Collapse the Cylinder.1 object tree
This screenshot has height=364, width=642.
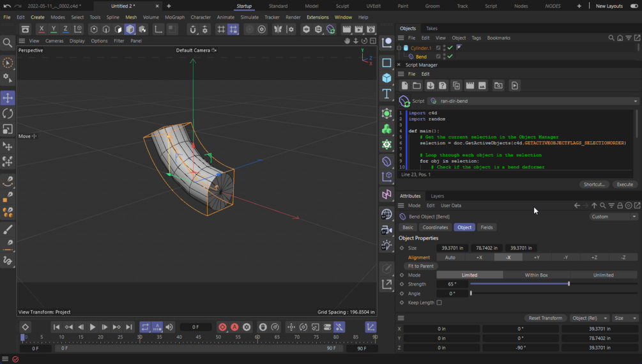tap(399, 48)
